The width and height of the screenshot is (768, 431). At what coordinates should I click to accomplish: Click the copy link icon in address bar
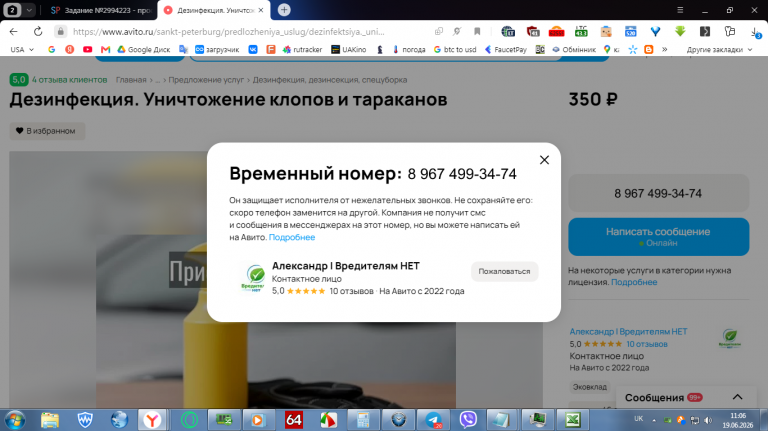[x=438, y=32]
